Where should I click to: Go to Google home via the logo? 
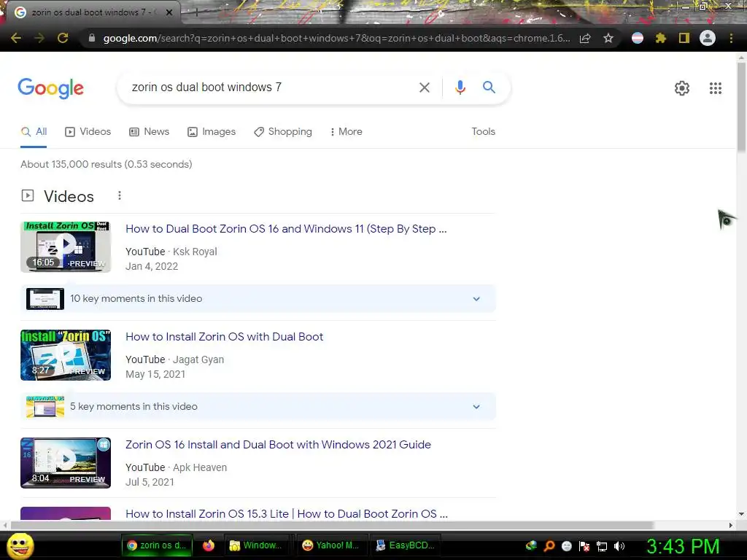point(50,88)
